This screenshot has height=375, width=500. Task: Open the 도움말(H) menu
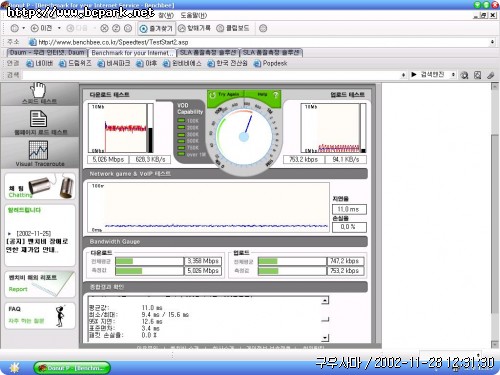[194, 15]
